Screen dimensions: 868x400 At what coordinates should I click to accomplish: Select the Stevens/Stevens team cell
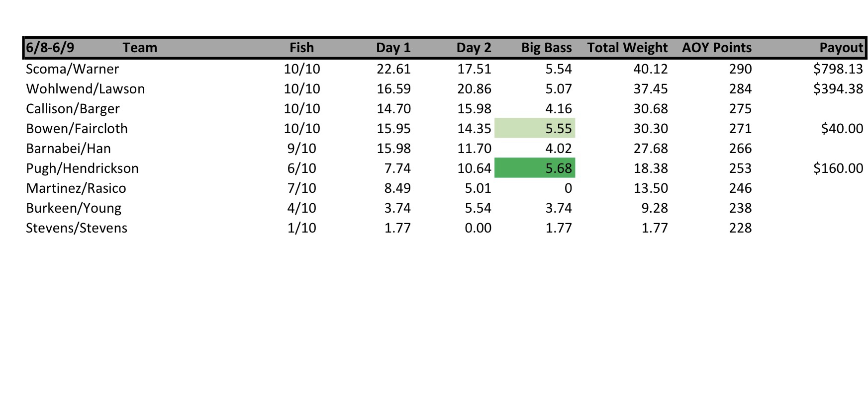tap(77, 228)
